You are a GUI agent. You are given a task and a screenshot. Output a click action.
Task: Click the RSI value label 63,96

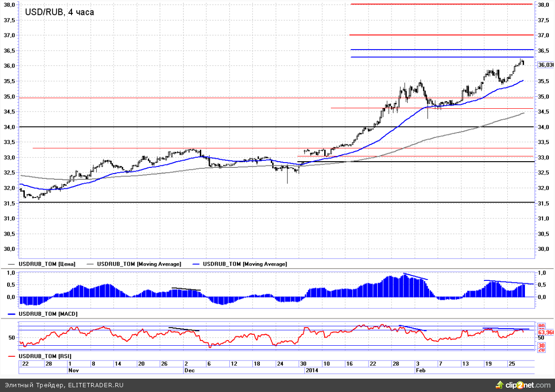pyautogui.click(x=545, y=332)
